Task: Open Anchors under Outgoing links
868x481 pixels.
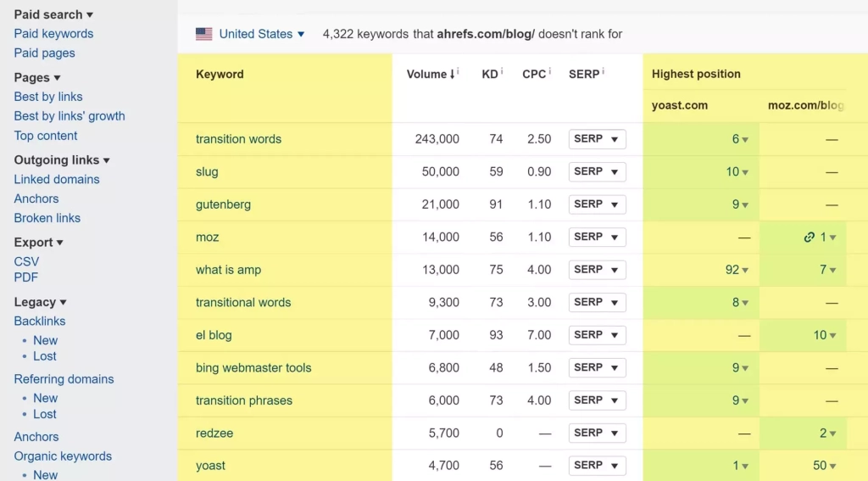Action: click(x=36, y=199)
